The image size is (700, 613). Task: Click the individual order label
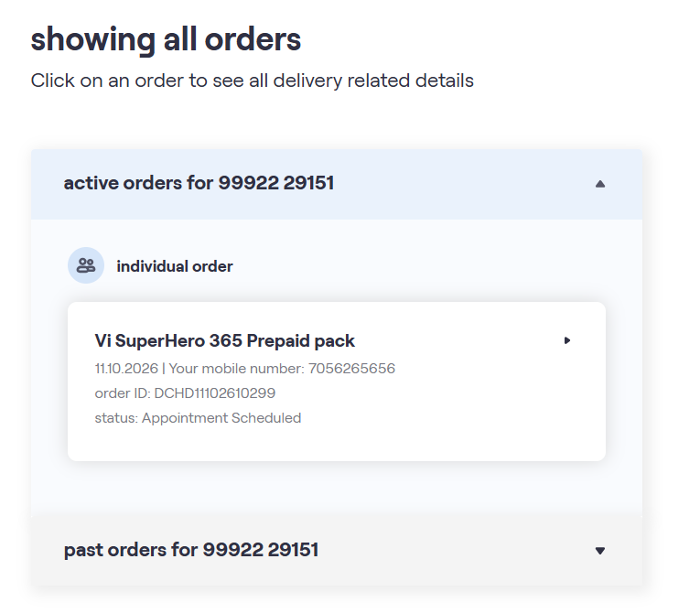tap(175, 266)
